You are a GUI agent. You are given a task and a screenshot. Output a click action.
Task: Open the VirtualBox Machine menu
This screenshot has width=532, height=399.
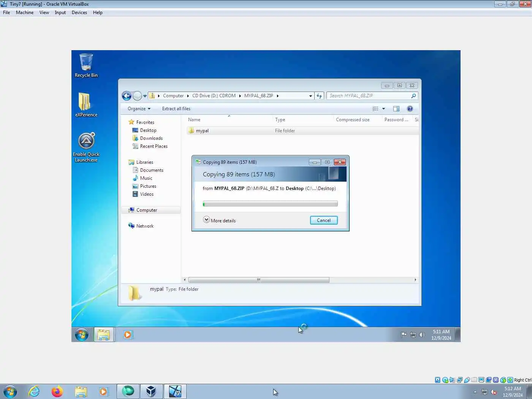click(x=25, y=13)
